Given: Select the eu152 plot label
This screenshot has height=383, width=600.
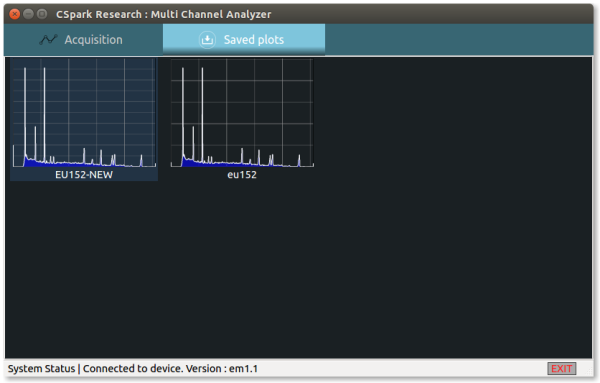Looking at the screenshot, I should point(242,175).
